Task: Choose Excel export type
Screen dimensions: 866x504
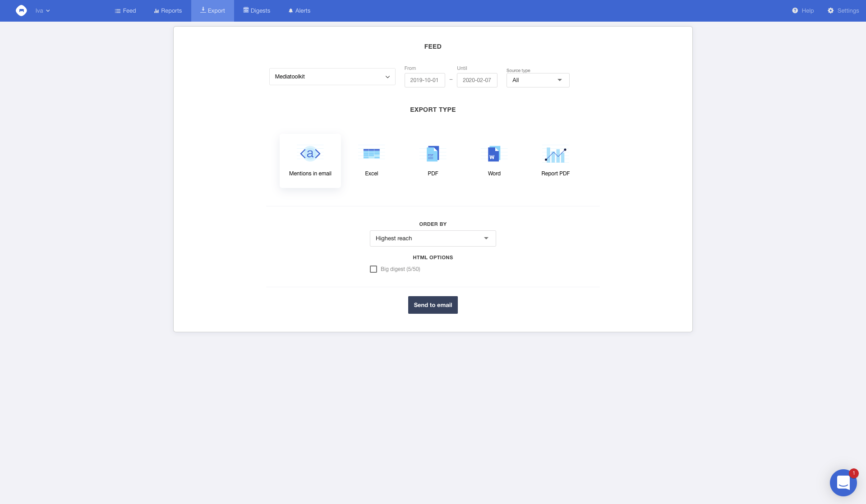Action: click(x=372, y=161)
